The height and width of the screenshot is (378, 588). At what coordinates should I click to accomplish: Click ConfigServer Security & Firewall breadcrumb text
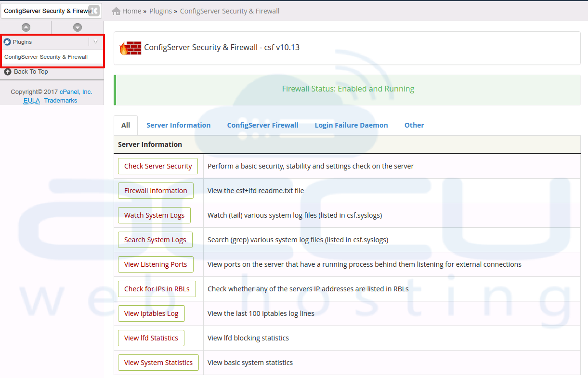[x=230, y=11]
